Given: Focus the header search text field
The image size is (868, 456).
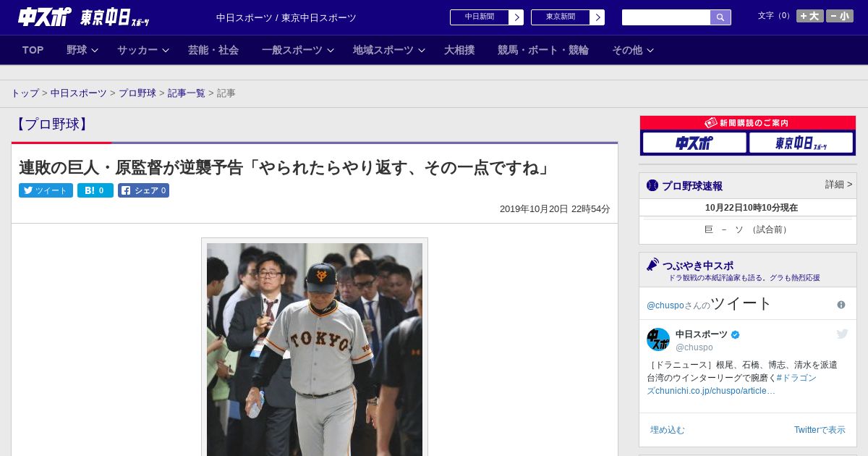Looking at the screenshot, I should (x=666, y=17).
